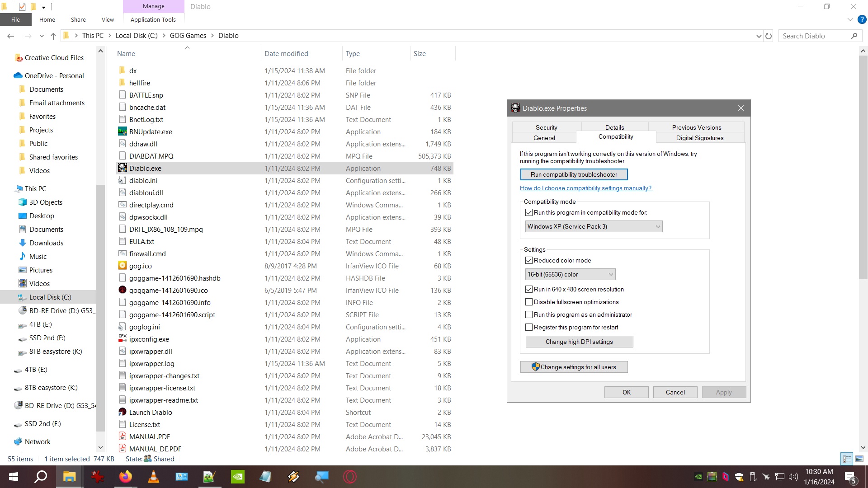Enable Register this program for restart
Screen dimensions: 868x488
coord(529,327)
